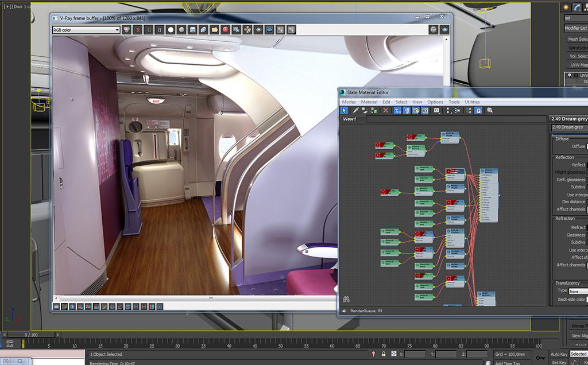This screenshot has height=365, width=588.
Task: Render the last view with the teapot icon
Action: [x=444, y=30]
